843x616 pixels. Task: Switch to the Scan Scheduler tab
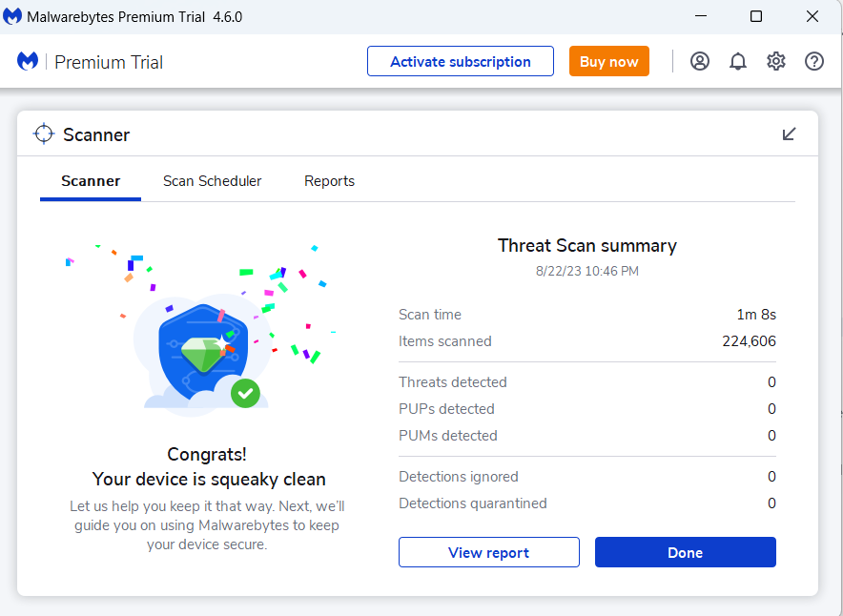click(x=212, y=181)
